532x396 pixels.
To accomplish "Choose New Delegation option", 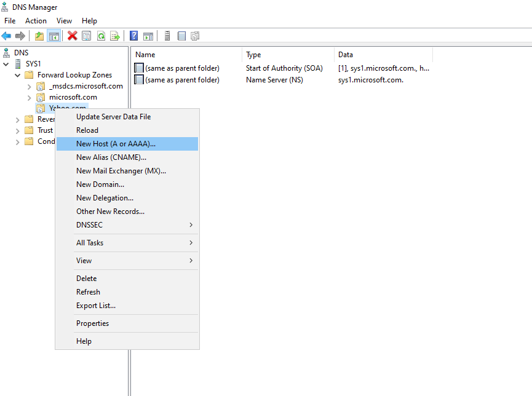I will (x=127, y=198).
